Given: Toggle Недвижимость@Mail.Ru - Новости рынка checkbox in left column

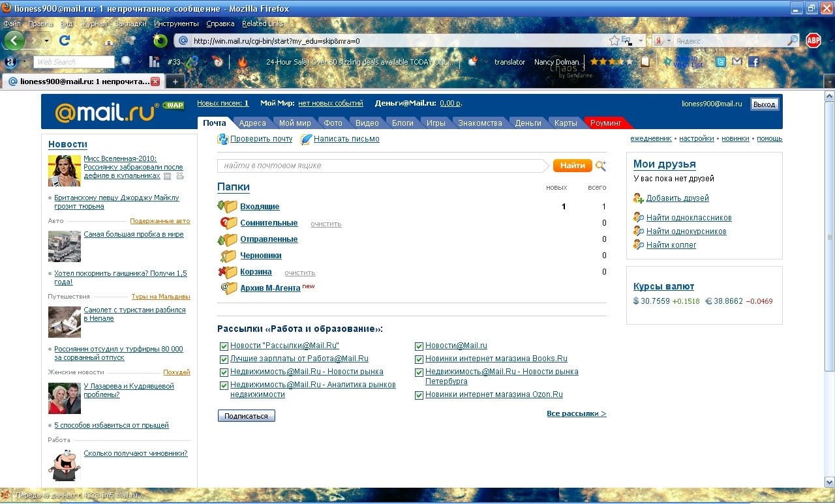Looking at the screenshot, I should point(224,372).
